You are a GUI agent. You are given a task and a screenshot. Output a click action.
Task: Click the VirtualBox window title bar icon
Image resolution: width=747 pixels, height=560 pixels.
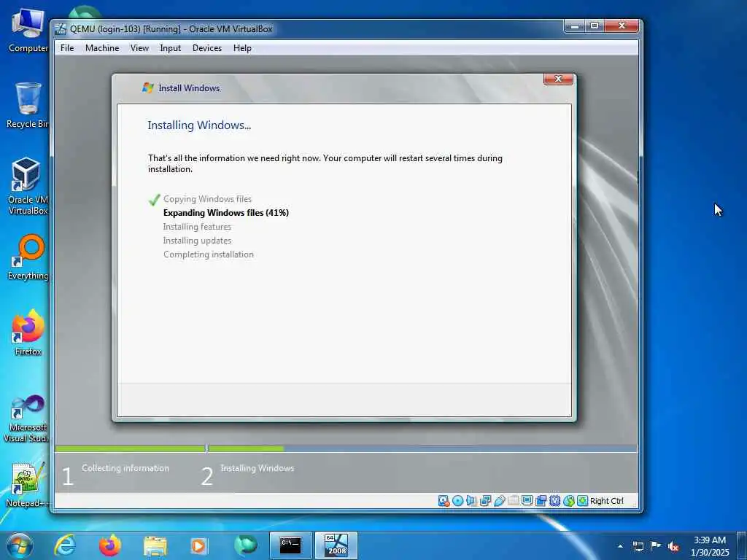[x=61, y=29]
